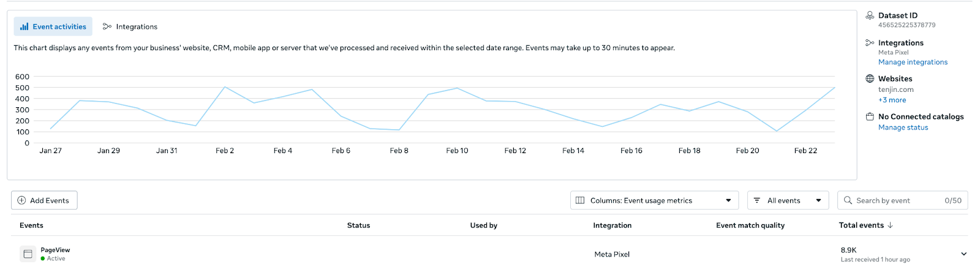Open the All events filter dropdown
Screen dimensions: 980x280
coord(788,200)
